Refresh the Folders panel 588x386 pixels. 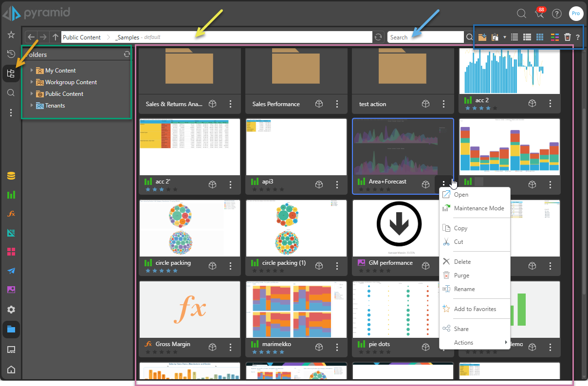tap(127, 55)
